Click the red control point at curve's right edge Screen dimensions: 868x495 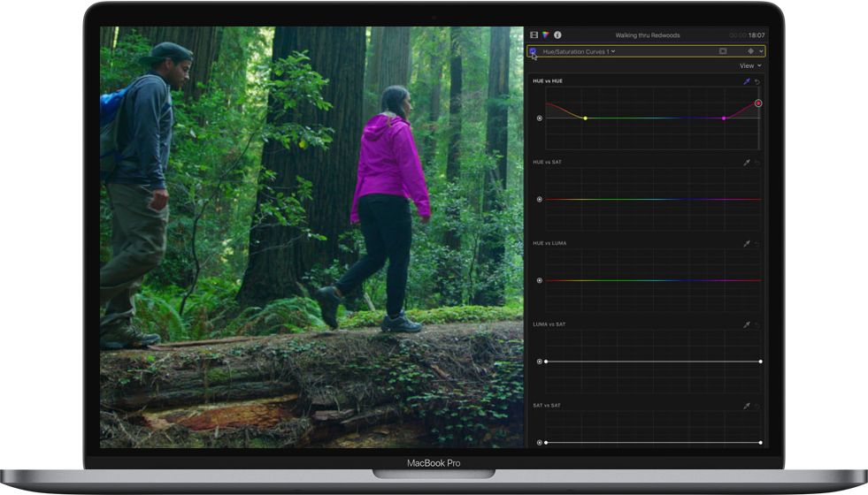click(x=758, y=103)
